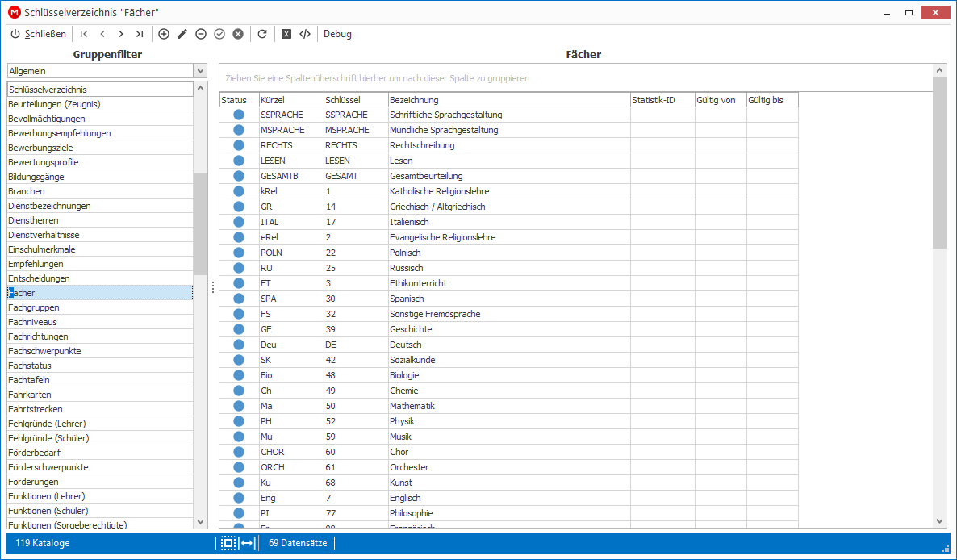Click the Schließen button
The image size is (957, 560).
[x=39, y=34]
